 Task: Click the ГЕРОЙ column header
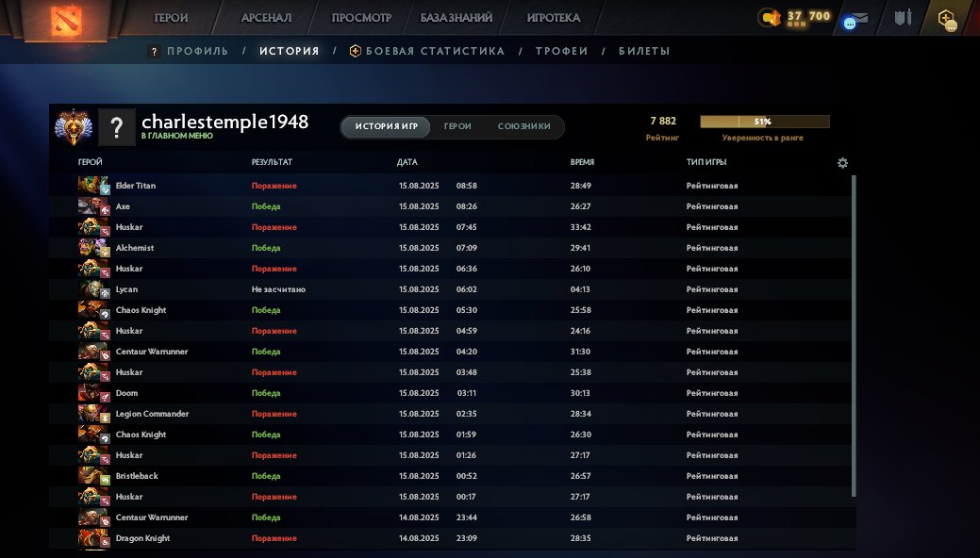pyautogui.click(x=90, y=162)
